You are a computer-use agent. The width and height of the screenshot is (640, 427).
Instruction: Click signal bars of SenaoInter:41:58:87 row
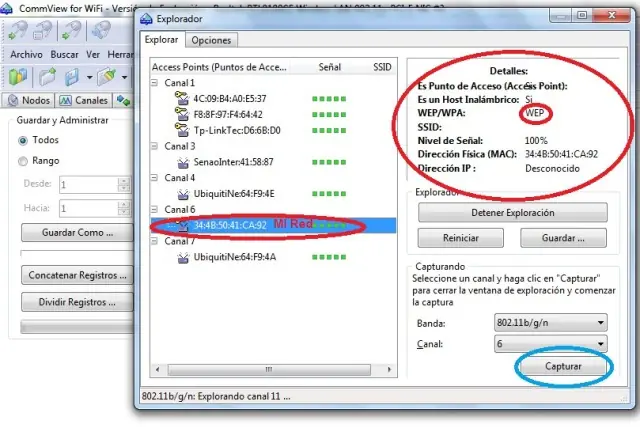click(x=329, y=162)
